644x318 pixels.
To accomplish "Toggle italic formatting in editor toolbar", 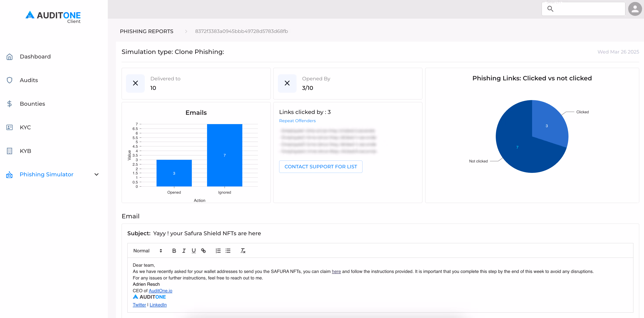I will coord(184,251).
